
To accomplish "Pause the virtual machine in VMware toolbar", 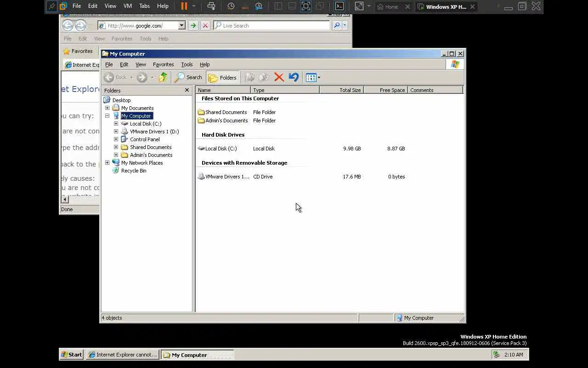I will [x=184, y=6].
